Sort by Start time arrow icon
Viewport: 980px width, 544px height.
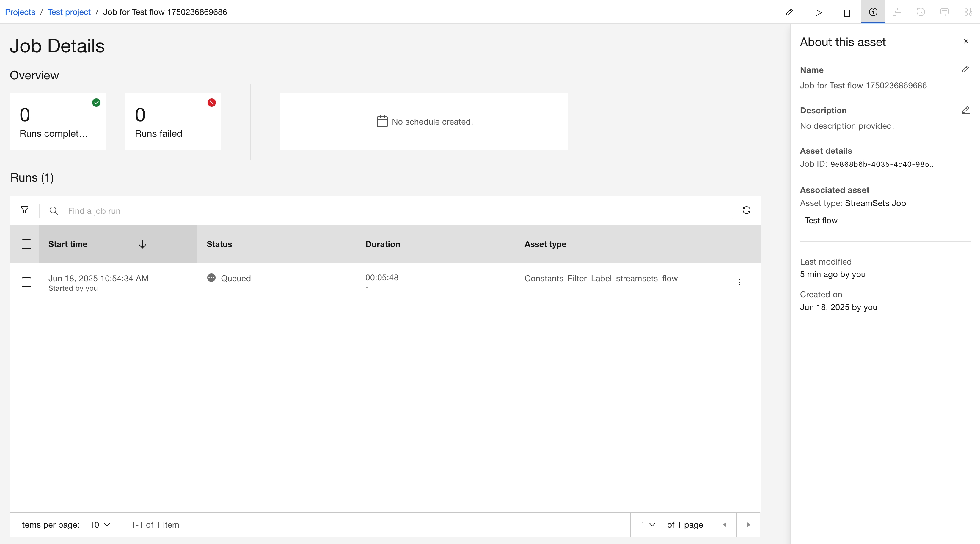click(142, 244)
